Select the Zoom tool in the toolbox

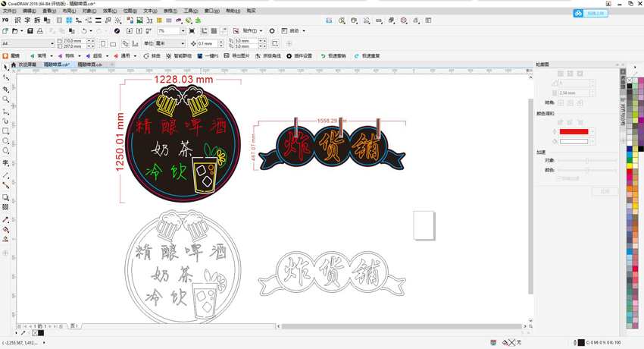point(6,99)
